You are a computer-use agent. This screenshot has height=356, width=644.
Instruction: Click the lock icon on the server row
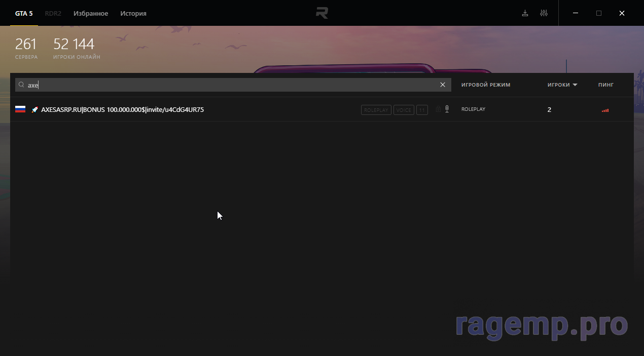coord(438,109)
